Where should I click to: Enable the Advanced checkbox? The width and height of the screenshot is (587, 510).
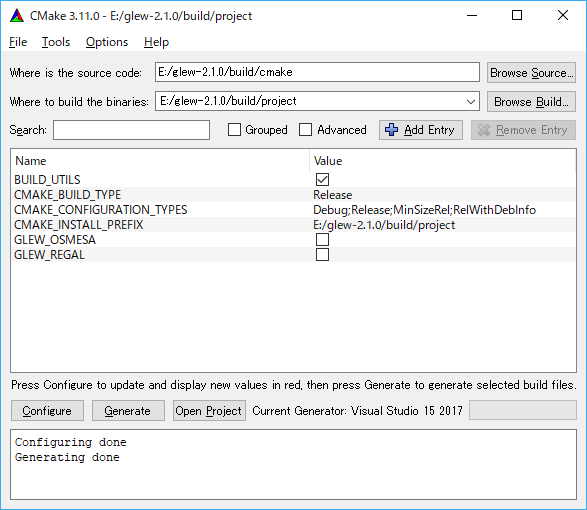[305, 130]
